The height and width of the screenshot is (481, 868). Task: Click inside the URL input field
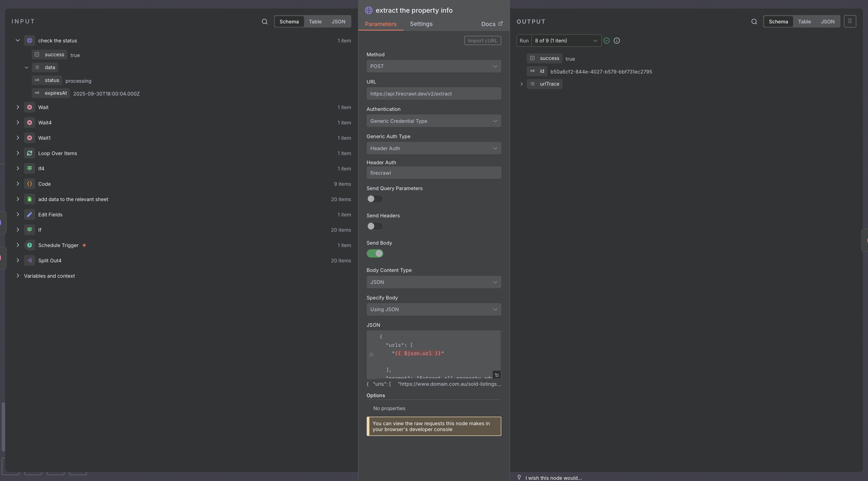tap(434, 93)
